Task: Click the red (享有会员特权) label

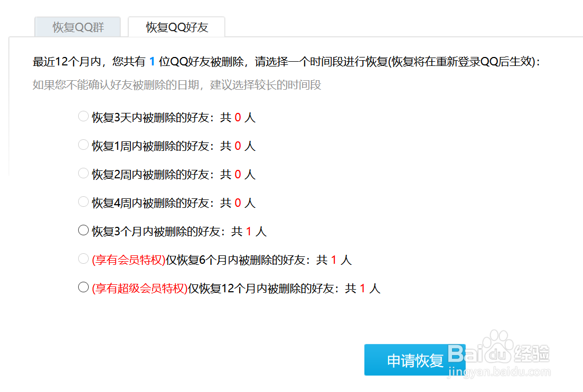Action: 129,260
